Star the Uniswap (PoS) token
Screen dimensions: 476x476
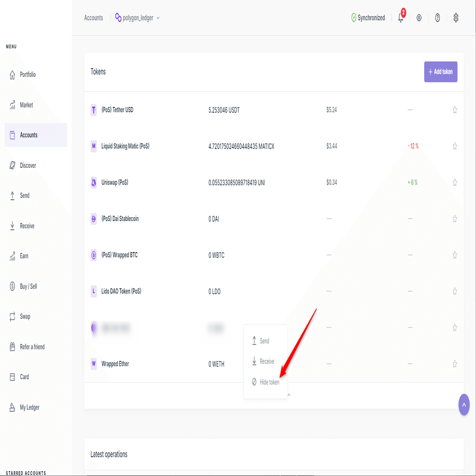click(455, 182)
